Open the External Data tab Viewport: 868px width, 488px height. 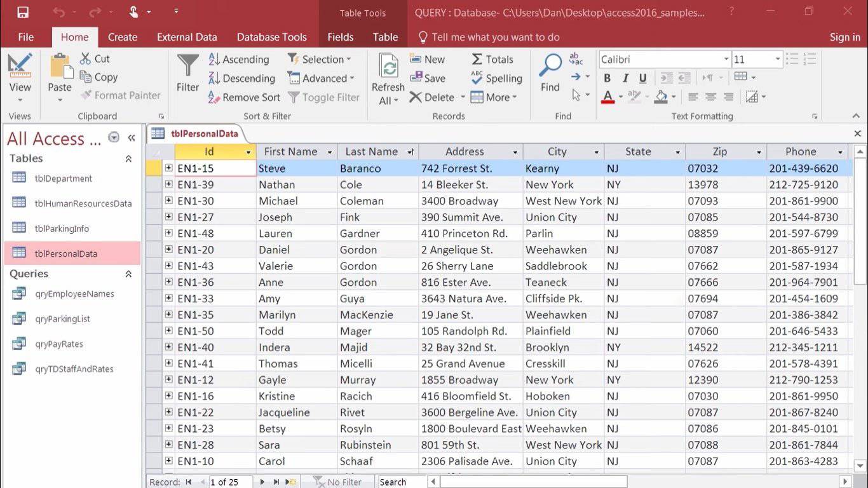187,37
